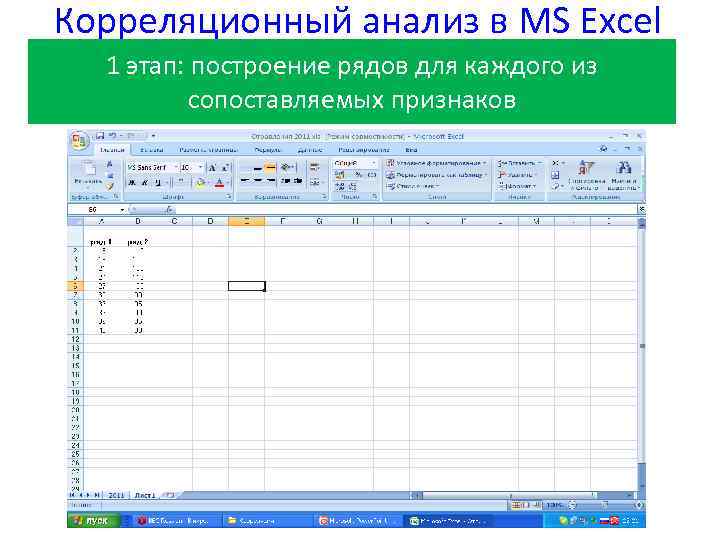The height and width of the screenshot is (540, 720).
Task: Toggle center text alignment button
Action: click(258, 181)
